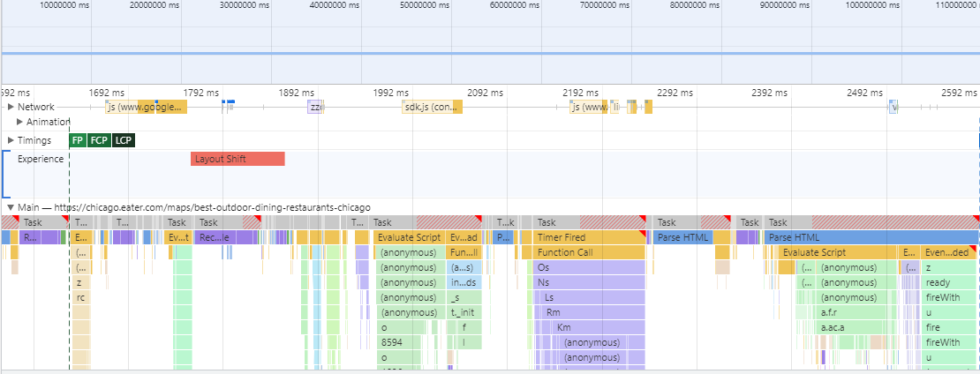Select the t._init function block

pos(464,312)
